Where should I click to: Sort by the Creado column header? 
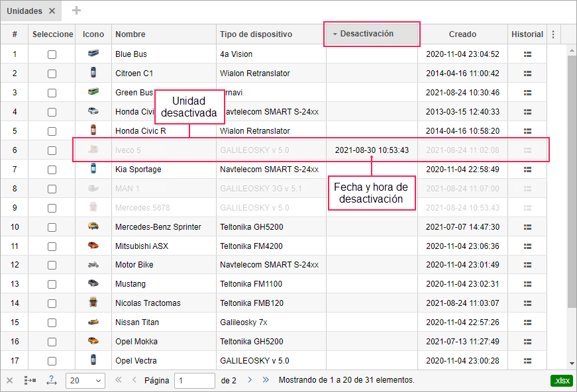462,34
